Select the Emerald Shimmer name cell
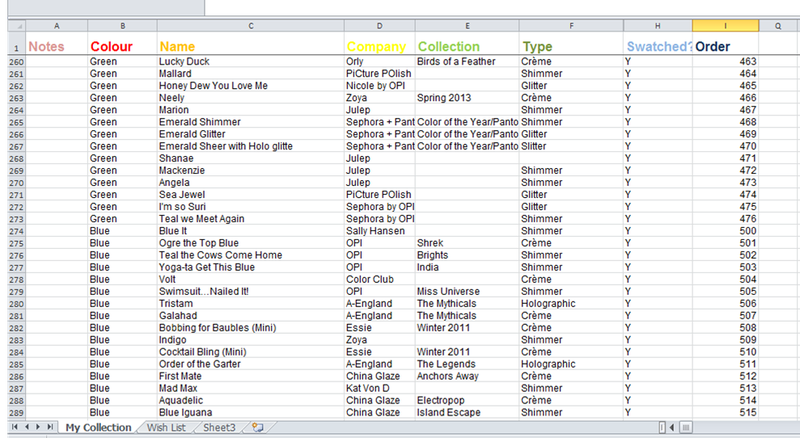This screenshot has width=800, height=438. click(251, 122)
